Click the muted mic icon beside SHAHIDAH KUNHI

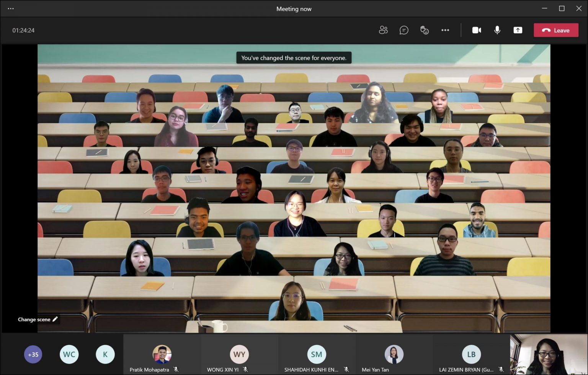click(x=347, y=369)
